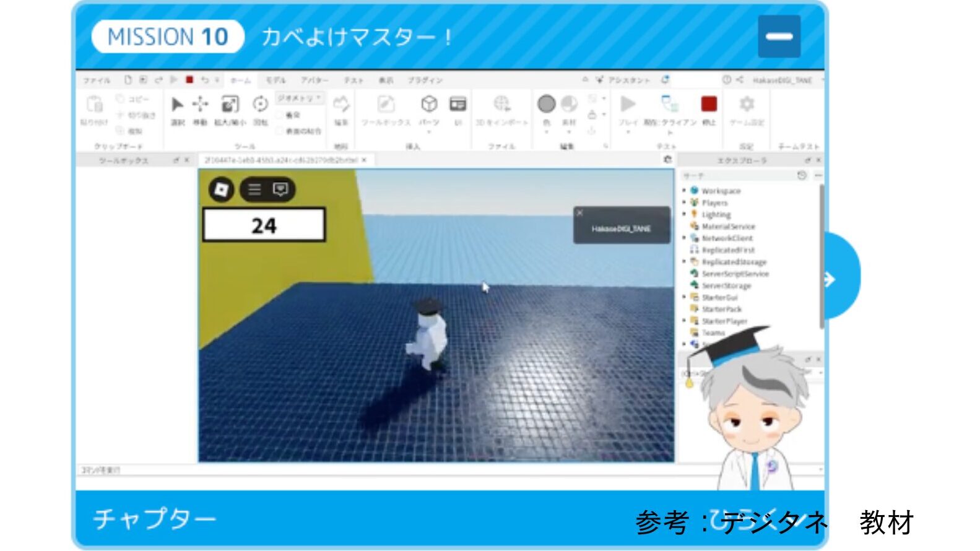Image resolution: width=980 pixels, height=551 pixels.
Task: Toggle the 表面の結合 (Join Surfaces) checkbox
Action: pyautogui.click(x=279, y=131)
